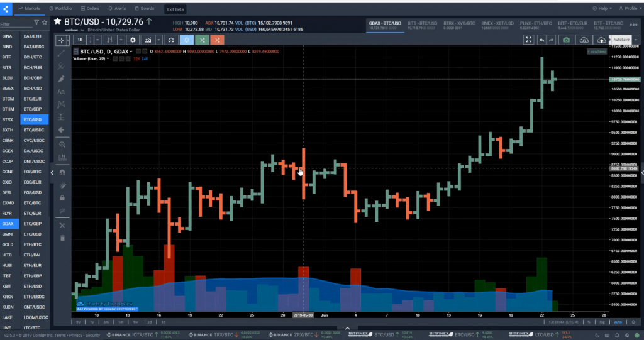Viewport: 644px width, 340px height.
Task: Click the filter funnel icon in sidebar
Action: coord(36,23)
